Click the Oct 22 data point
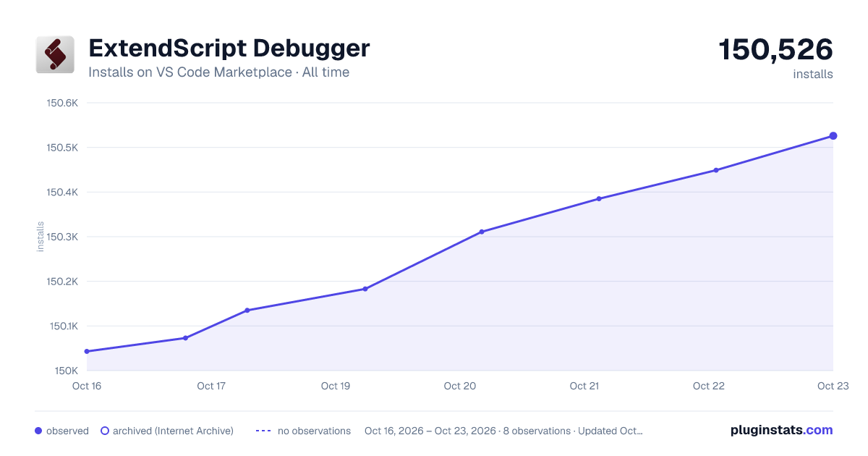 point(716,170)
